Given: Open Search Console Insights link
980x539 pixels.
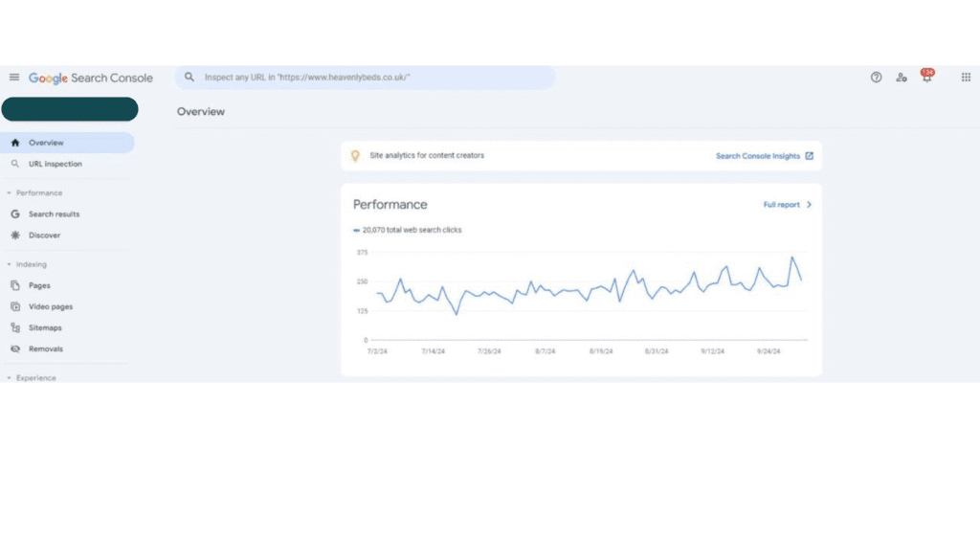Looking at the screenshot, I should click(757, 156).
